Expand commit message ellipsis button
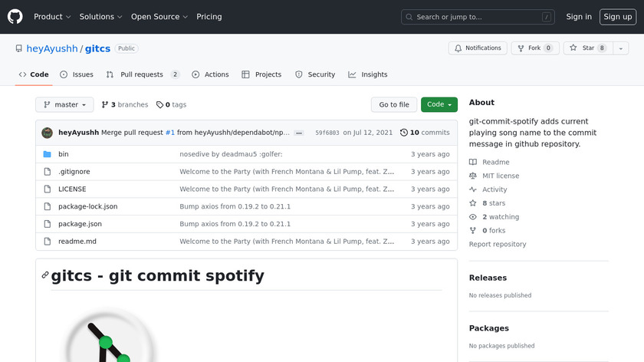The height and width of the screenshot is (362, 644). click(x=298, y=133)
